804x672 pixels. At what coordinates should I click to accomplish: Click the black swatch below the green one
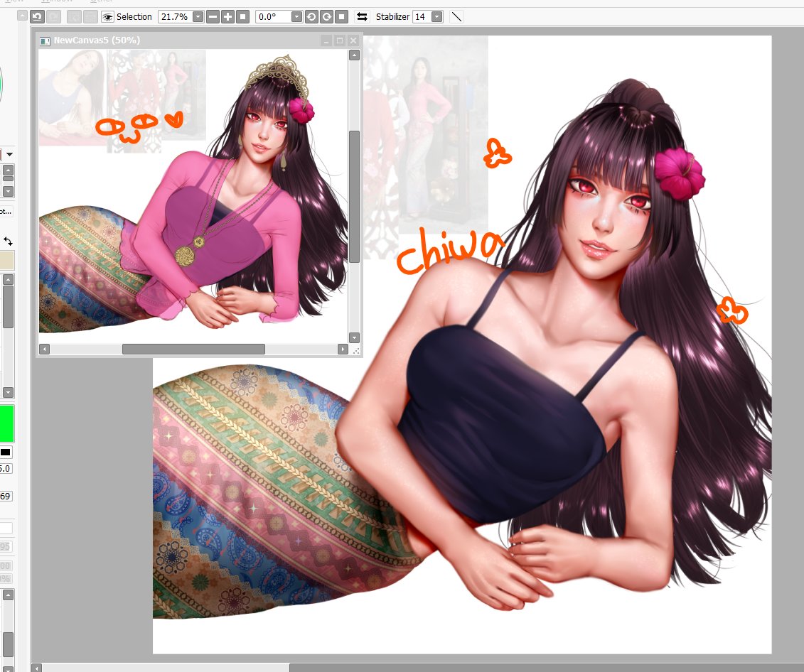coord(6,452)
